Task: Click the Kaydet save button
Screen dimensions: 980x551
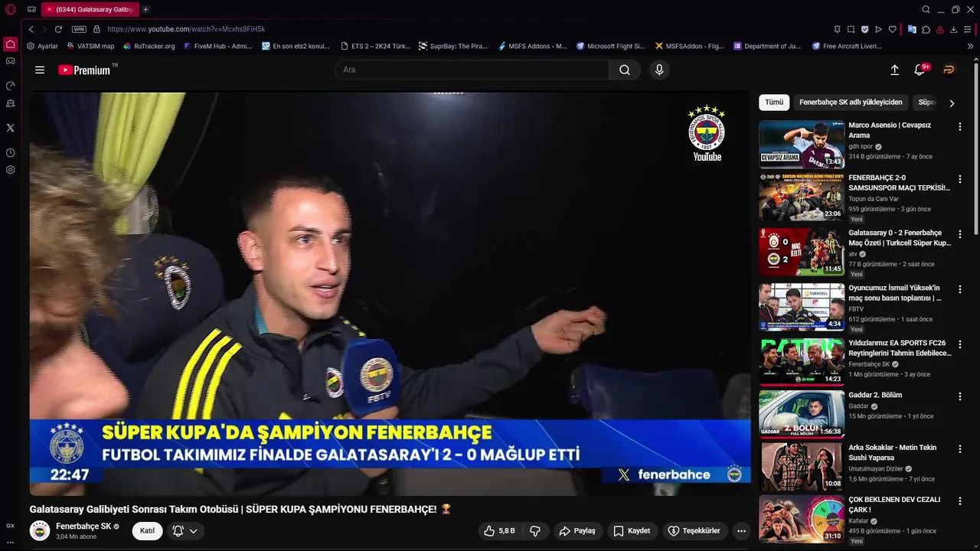Action: (x=632, y=530)
